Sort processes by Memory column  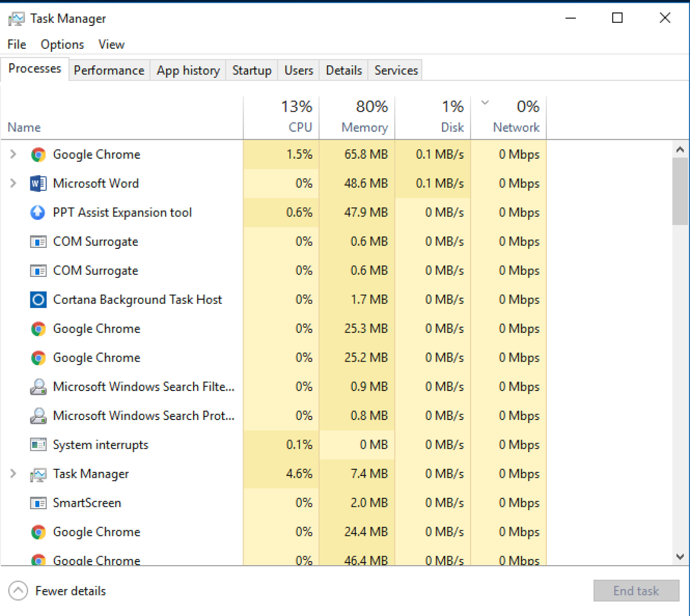pyautogui.click(x=364, y=116)
